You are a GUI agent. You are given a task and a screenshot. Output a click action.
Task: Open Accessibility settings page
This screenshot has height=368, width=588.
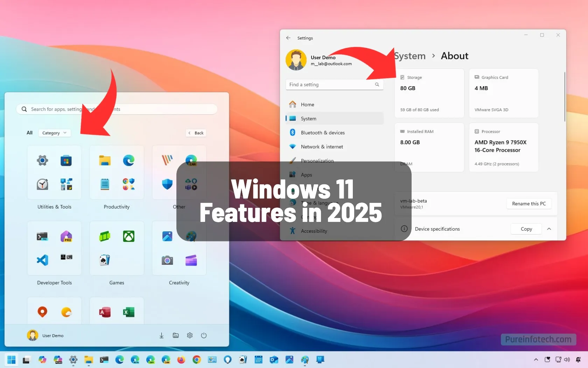[335, 231]
